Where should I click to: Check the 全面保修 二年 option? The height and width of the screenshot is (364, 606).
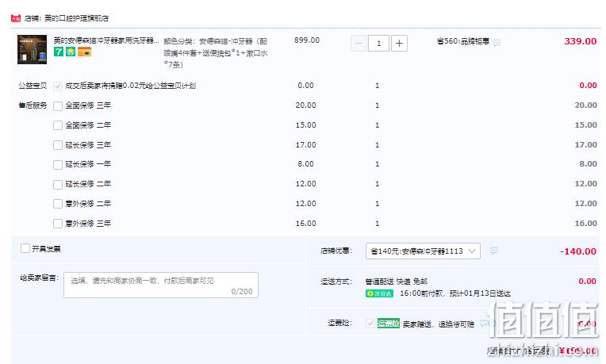58,125
